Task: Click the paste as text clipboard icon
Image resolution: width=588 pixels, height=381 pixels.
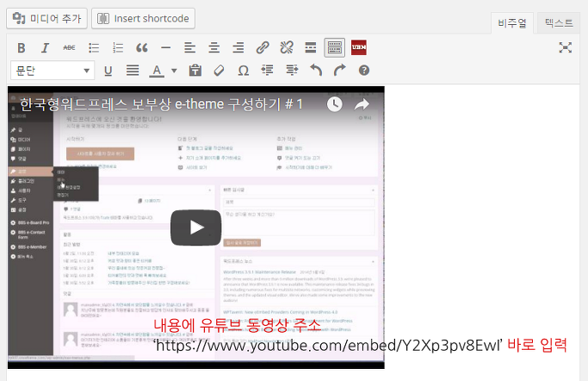Action: pos(195,71)
